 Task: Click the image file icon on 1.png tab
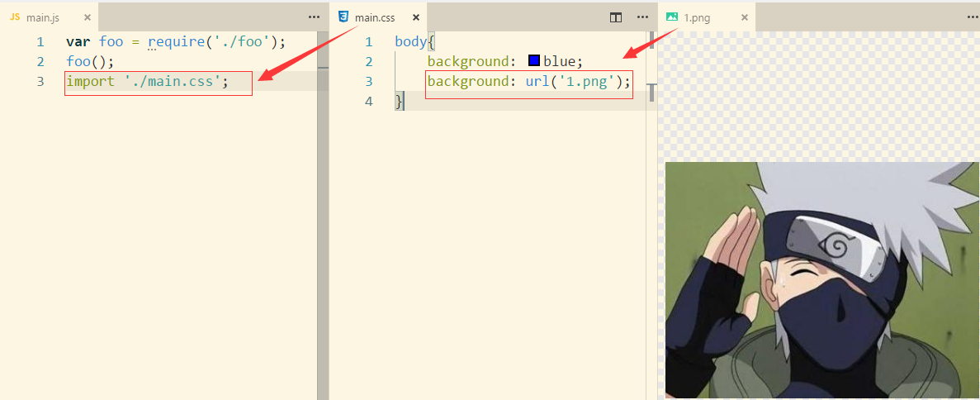672,17
